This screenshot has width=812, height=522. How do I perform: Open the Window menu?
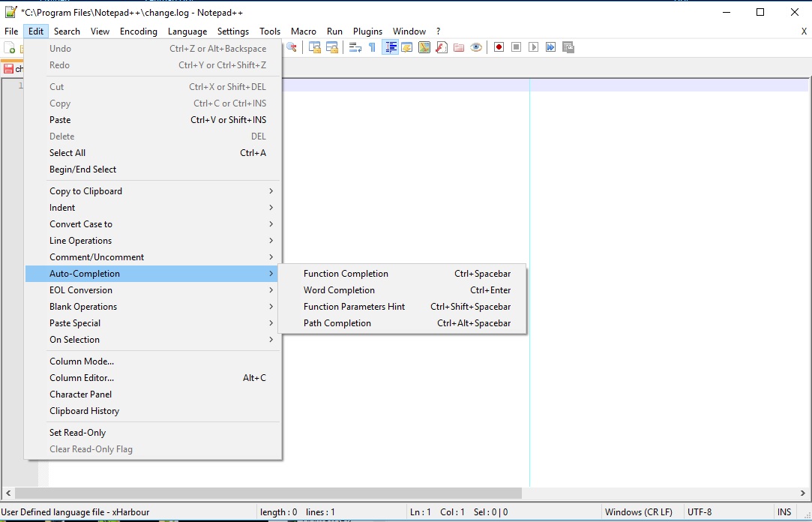point(409,31)
